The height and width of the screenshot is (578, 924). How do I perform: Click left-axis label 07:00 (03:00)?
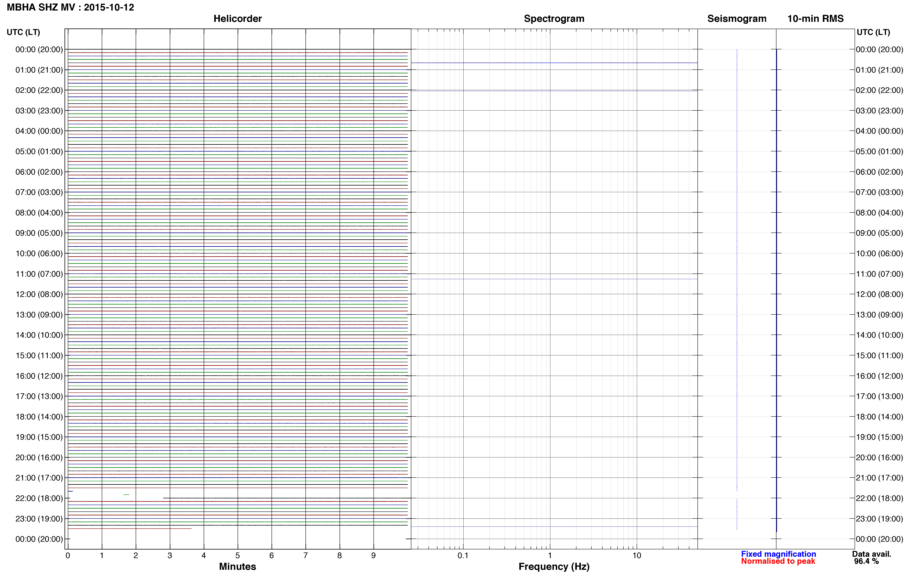[x=39, y=192]
